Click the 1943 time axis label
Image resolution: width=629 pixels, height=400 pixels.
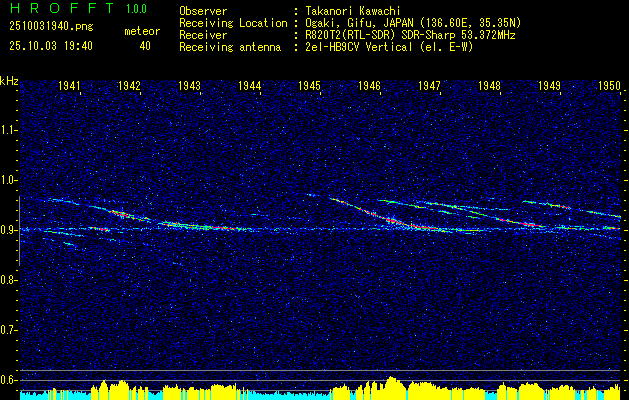(189, 85)
